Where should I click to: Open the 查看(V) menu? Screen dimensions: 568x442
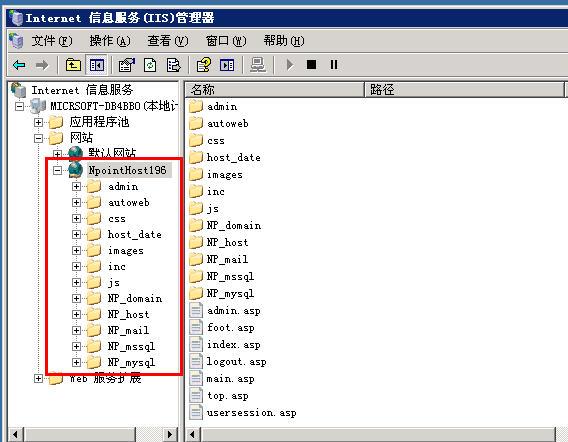tap(168, 41)
